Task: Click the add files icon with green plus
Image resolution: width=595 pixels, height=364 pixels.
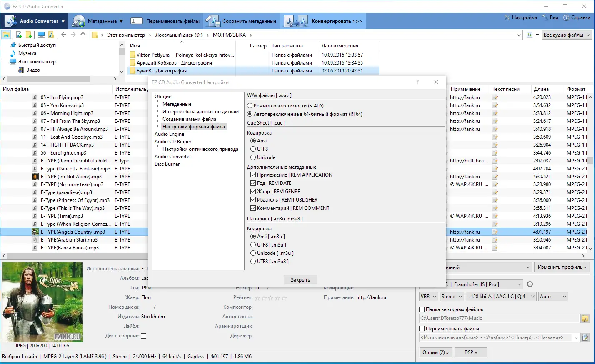Action: tap(19, 35)
